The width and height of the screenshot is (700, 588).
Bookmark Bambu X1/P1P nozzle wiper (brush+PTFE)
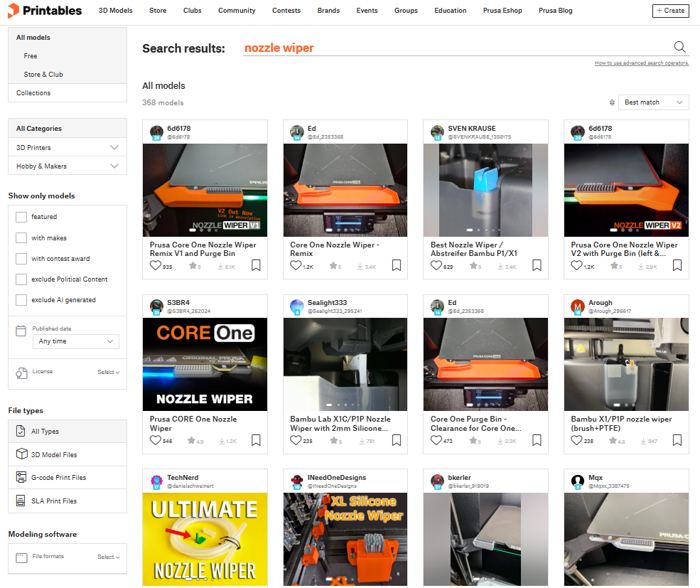(677, 440)
